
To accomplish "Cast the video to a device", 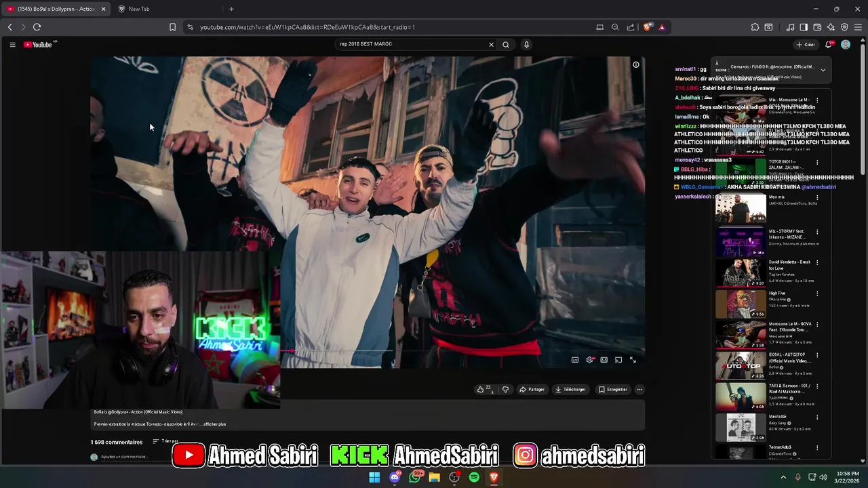I will click(618, 360).
